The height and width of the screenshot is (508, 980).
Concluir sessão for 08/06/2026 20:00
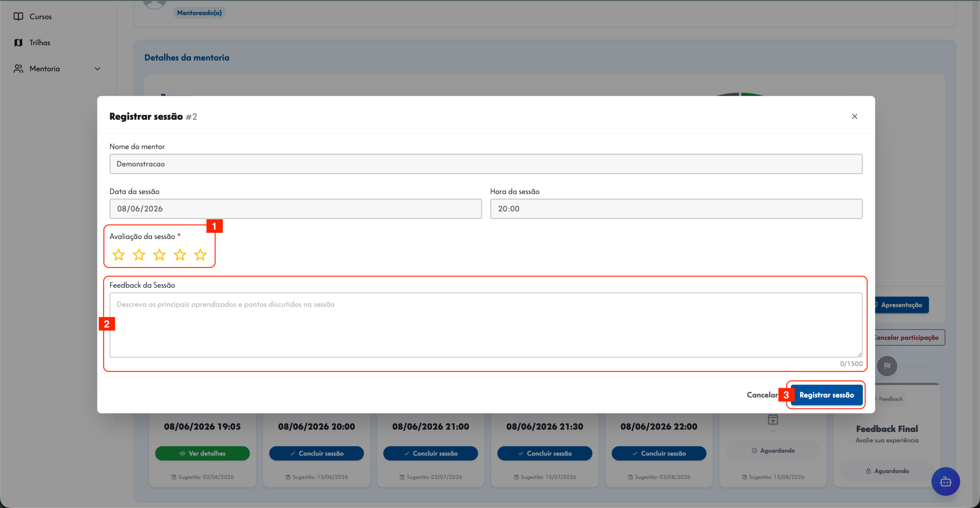pyautogui.click(x=317, y=453)
